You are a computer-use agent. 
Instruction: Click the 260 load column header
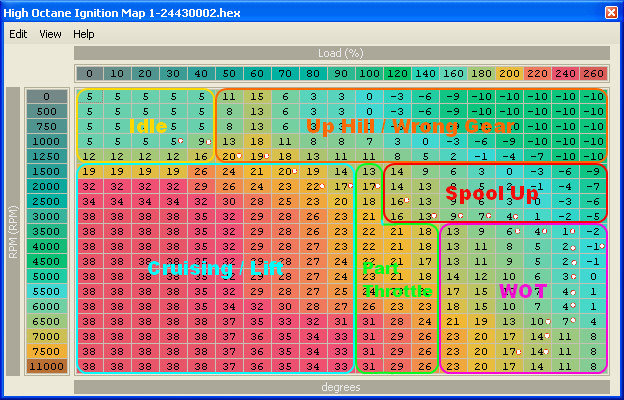click(593, 74)
